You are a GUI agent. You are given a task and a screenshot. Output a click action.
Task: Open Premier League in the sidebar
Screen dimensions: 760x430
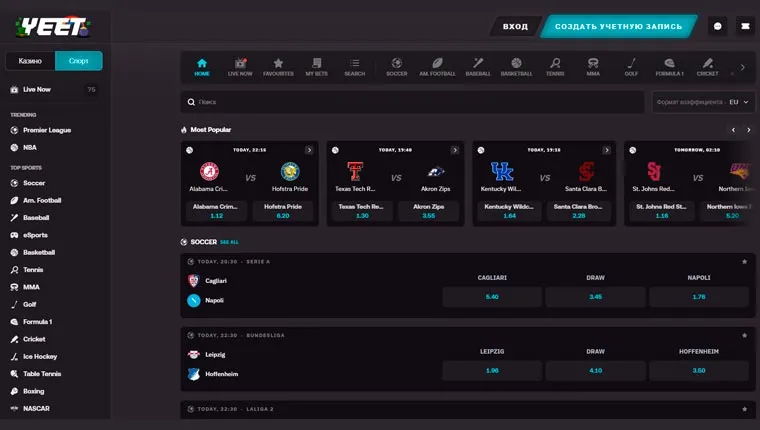click(x=47, y=130)
